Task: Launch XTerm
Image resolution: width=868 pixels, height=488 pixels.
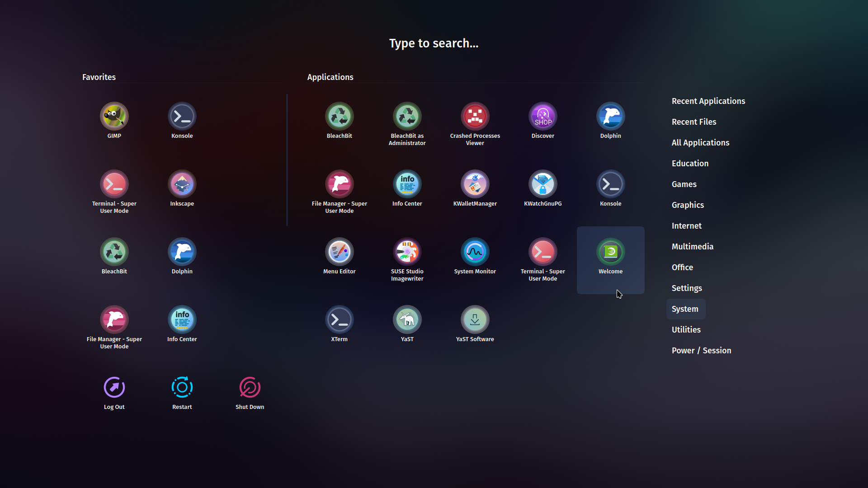Action: pyautogui.click(x=339, y=324)
